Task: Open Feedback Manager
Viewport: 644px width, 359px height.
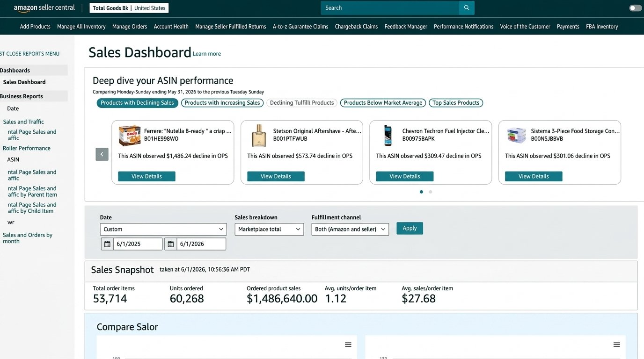Action: pyautogui.click(x=406, y=27)
